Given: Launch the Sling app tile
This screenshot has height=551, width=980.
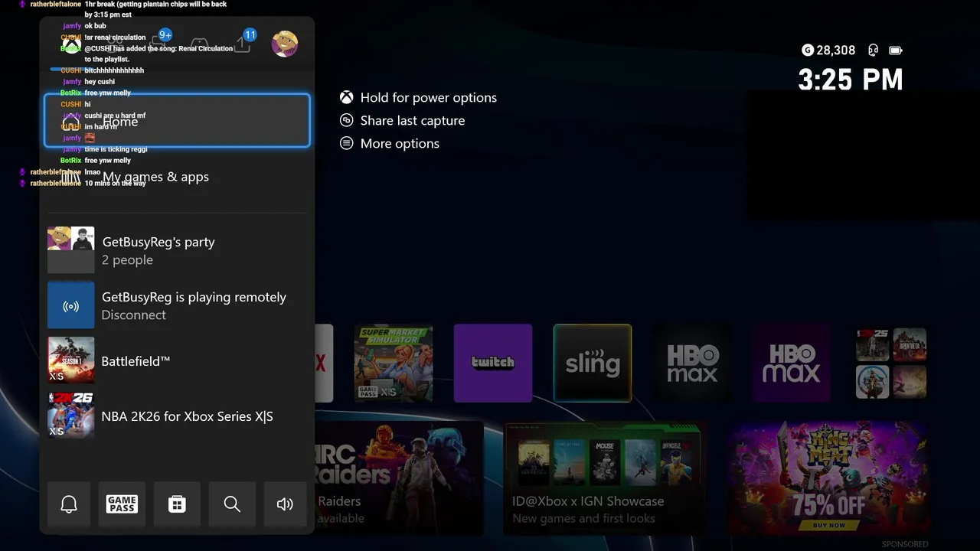Looking at the screenshot, I should (x=593, y=363).
